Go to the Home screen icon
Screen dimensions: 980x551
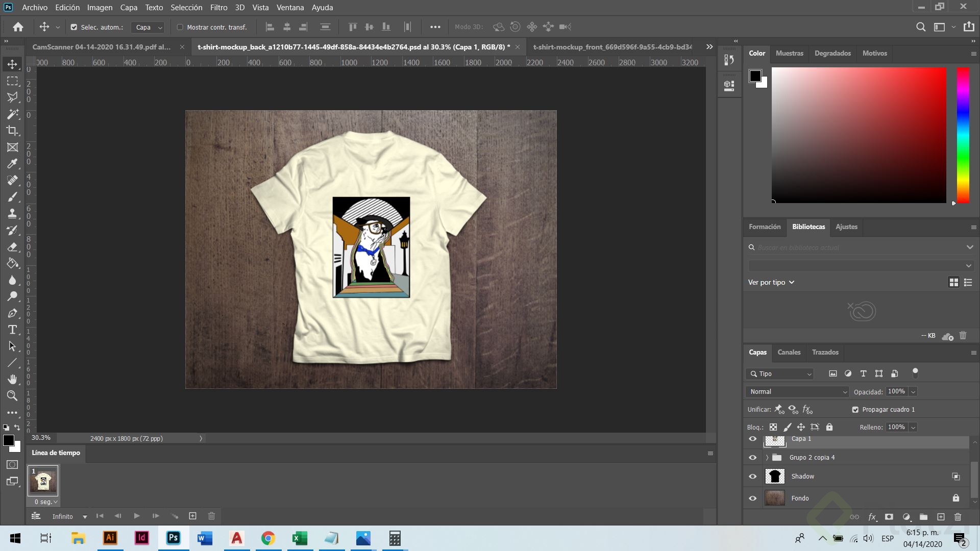pos(18,27)
